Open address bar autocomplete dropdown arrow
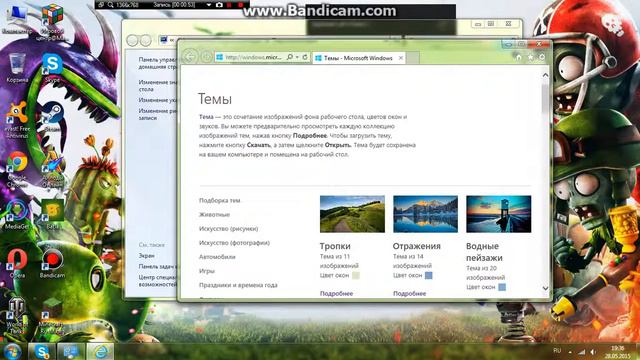Viewport: 640px width, 360px height. [x=297, y=57]
